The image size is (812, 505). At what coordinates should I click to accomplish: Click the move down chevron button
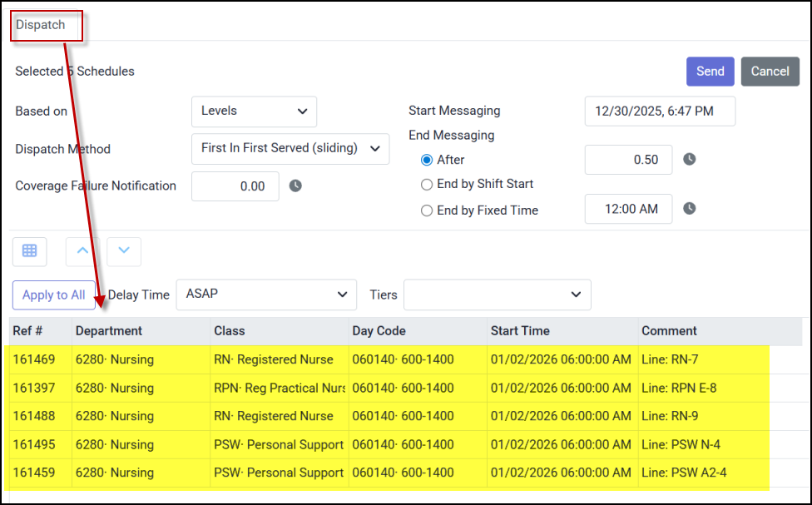[x=124, y=250]
